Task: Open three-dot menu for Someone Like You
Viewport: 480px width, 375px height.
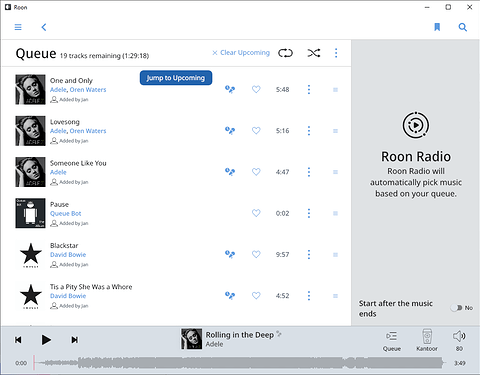Action: (x=309, y=172)
